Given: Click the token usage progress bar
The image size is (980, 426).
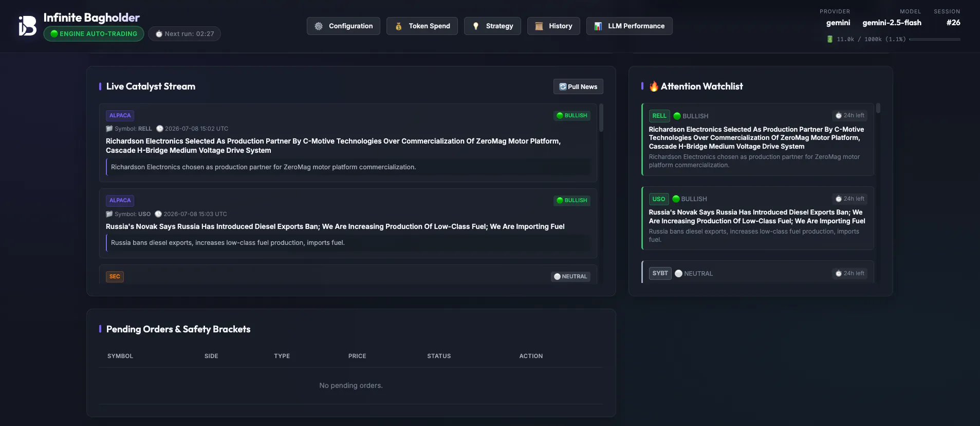Looking at the screenshot, I should (935, 39).
